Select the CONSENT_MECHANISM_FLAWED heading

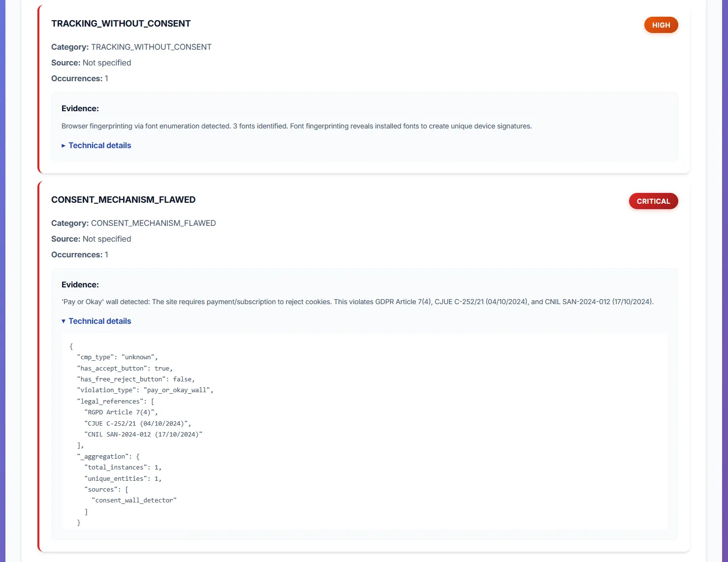124,199
